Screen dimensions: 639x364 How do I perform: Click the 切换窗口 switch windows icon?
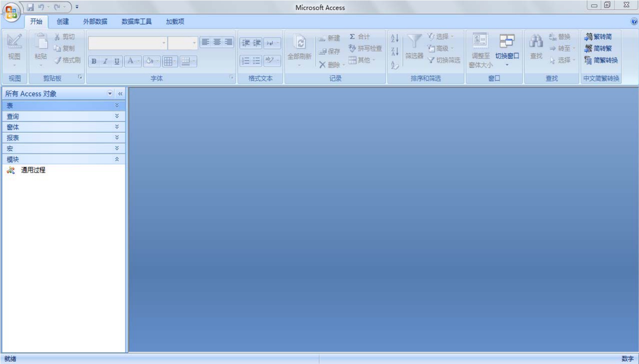507,41
